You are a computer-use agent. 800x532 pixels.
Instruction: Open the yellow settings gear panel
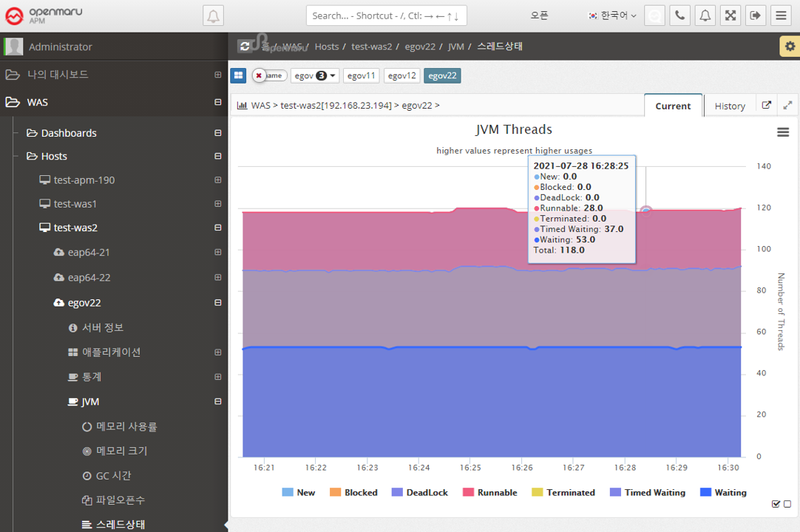tap(789, 47)
